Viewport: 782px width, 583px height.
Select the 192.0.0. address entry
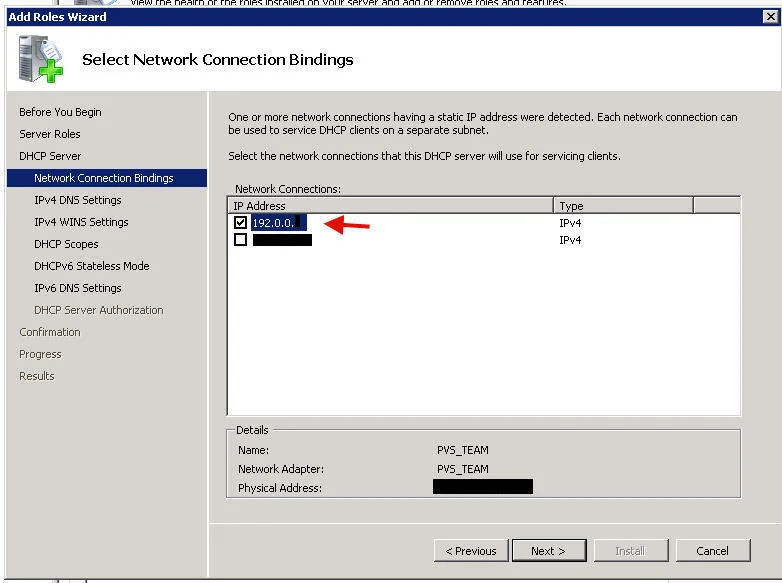[278, 222]
